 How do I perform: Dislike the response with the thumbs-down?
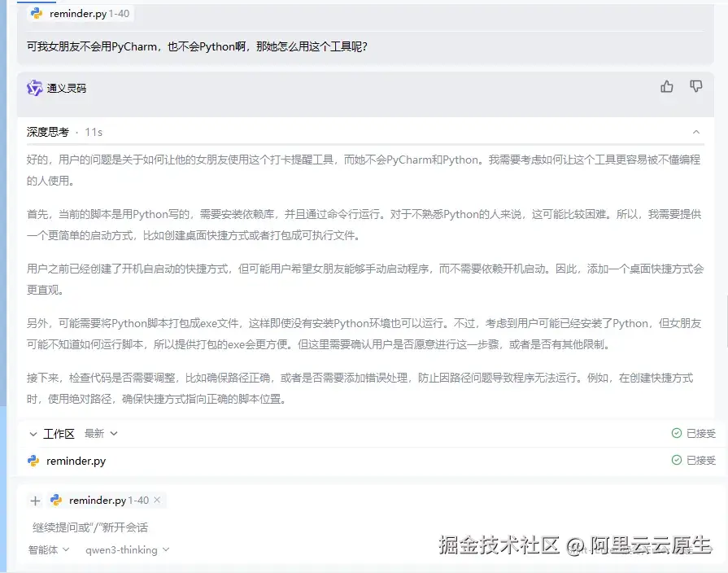click(696, 85)
